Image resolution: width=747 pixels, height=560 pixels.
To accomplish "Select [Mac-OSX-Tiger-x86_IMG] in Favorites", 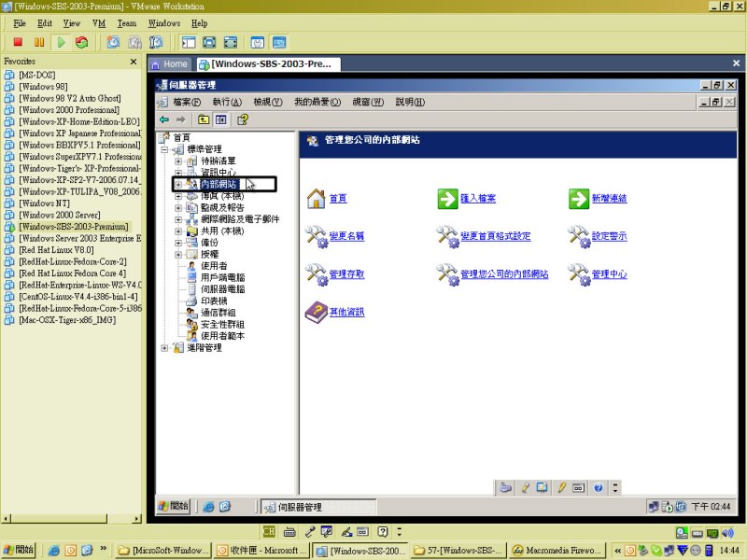I will (x=67, y=320).
